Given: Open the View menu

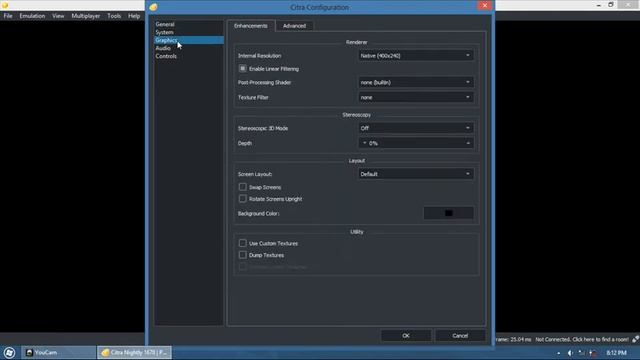Looking at the screenshot, I should 58,16.
